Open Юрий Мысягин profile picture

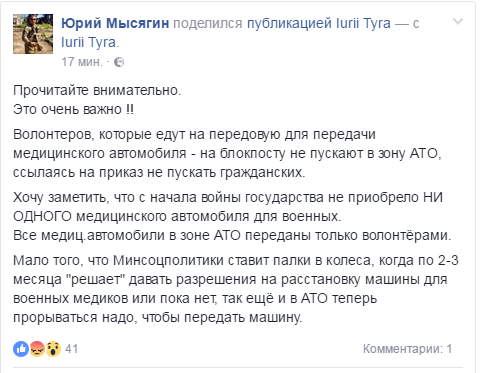(33, 34)
